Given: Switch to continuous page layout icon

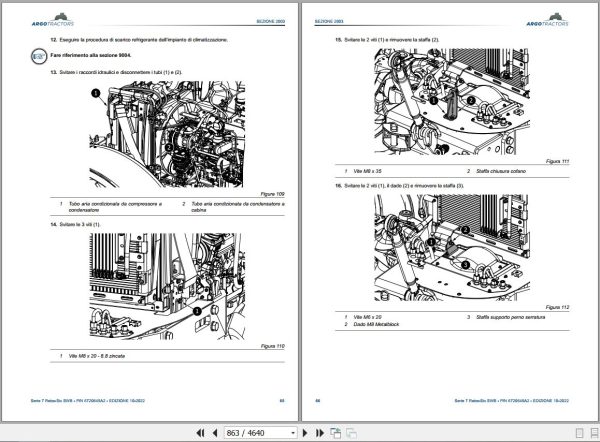Looking at the screenshot, I should [595, 433].
